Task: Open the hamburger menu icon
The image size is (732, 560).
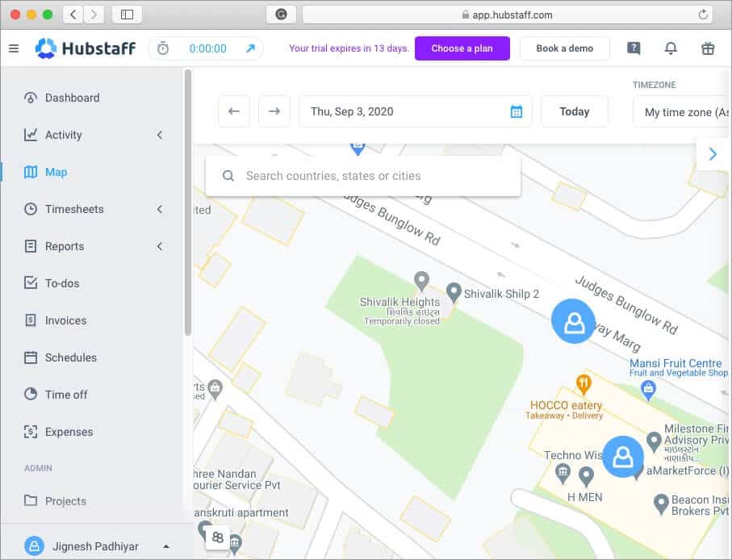Action: [14, 48]
